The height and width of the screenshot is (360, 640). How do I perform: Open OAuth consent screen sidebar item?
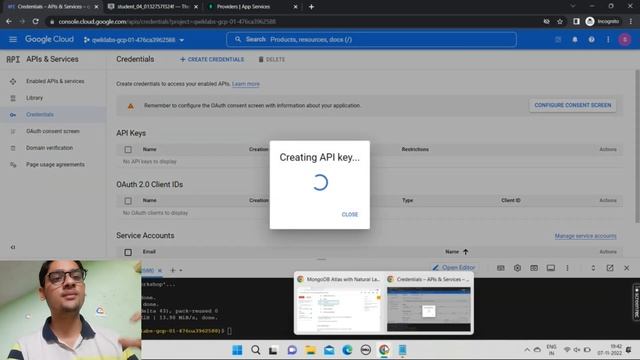coord(53,131)
